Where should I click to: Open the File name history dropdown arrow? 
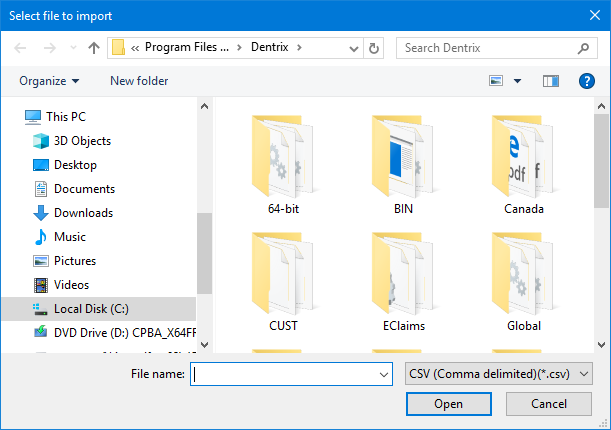pyautogui.click(x=383, y=374)
